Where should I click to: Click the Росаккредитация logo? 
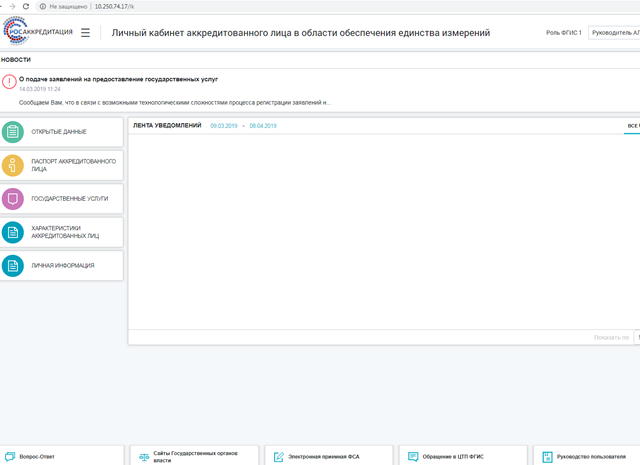click(37, 32)
